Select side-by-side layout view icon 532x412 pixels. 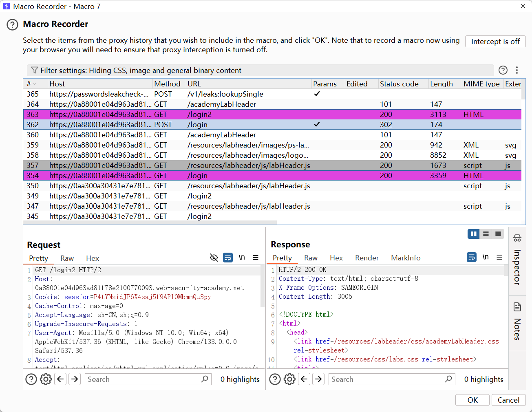click(473, 234)
